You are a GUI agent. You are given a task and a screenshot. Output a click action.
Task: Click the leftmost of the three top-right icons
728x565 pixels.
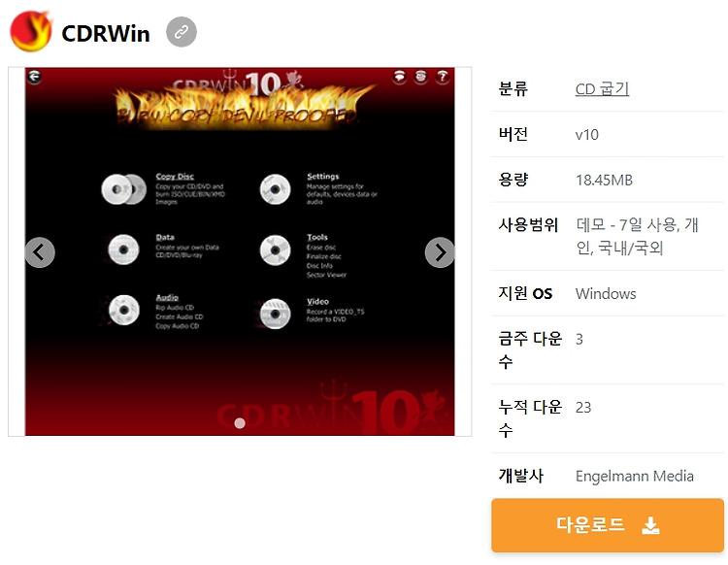[399, 77]
